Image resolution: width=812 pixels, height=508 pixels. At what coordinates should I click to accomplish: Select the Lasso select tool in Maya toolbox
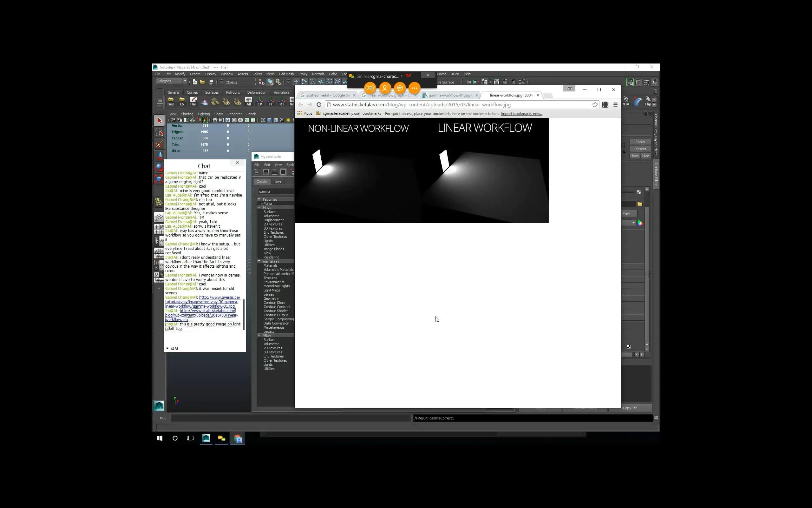click(159, 132)
